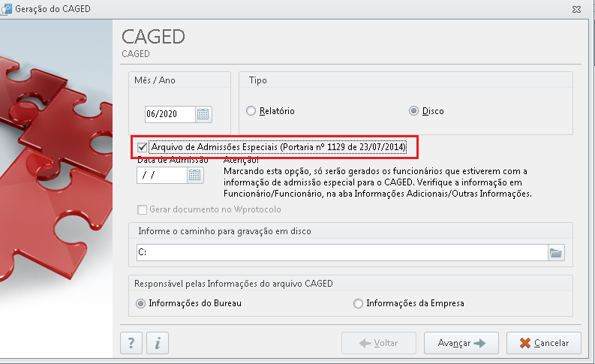Screen dimensions: 595x364
Task: Click the red puzzle piece image
Action: tap(56, 171)
